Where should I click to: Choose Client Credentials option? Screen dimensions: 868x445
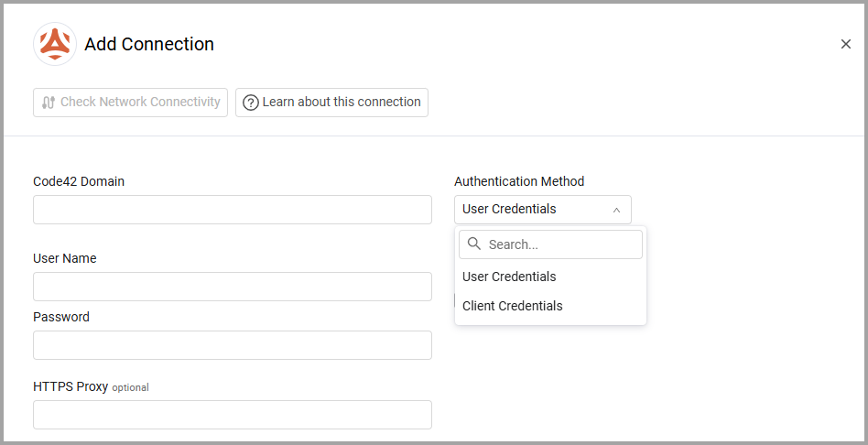513,306
